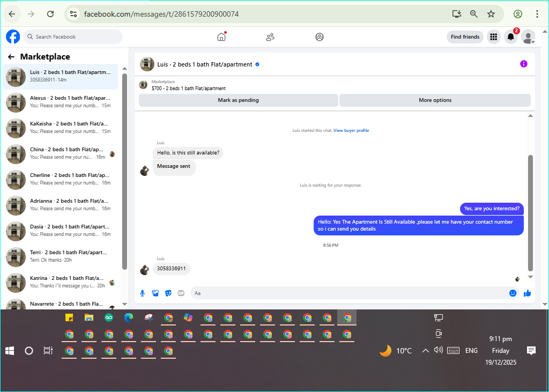Open Sticky Notes from the taskbar

point(69,318)
